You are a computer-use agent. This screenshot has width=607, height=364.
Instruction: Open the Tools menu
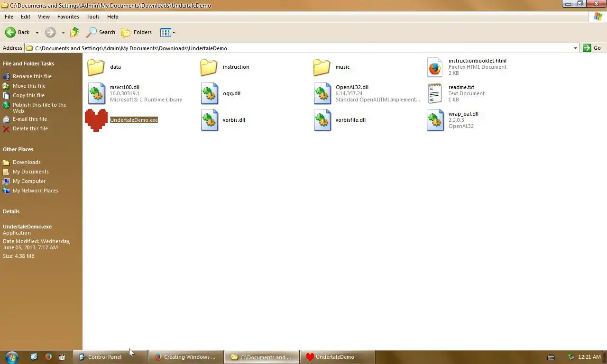coord(93,17)
